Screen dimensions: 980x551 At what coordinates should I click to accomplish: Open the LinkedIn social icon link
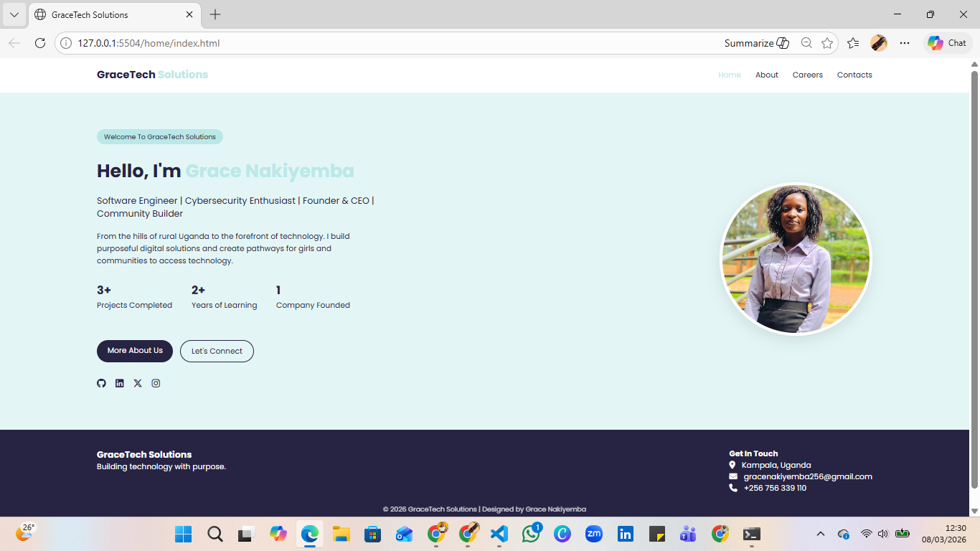[119, 383]
